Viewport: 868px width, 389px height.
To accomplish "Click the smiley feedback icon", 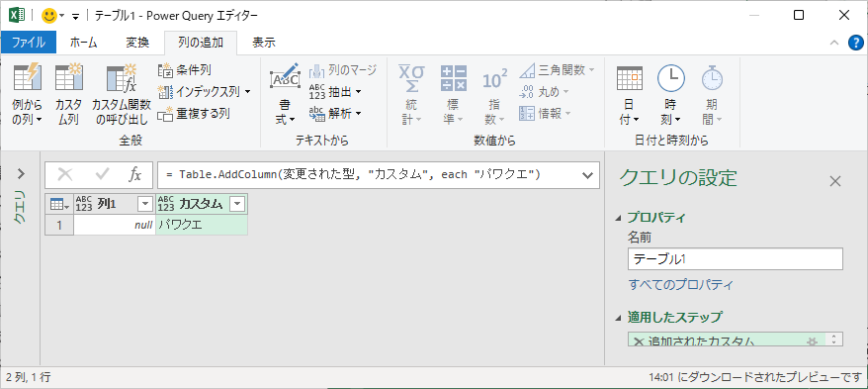I will point(49,16).
